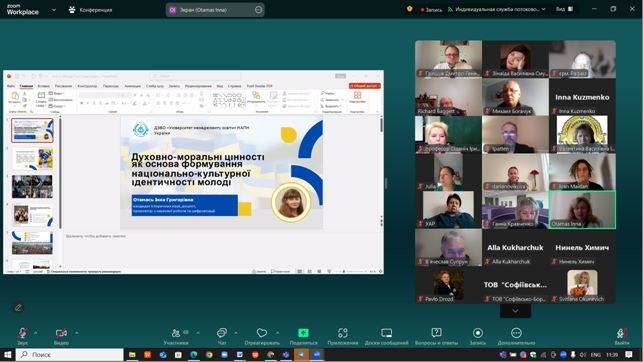Select Otamas Inna's highlighted video tile

click(582, 209)
